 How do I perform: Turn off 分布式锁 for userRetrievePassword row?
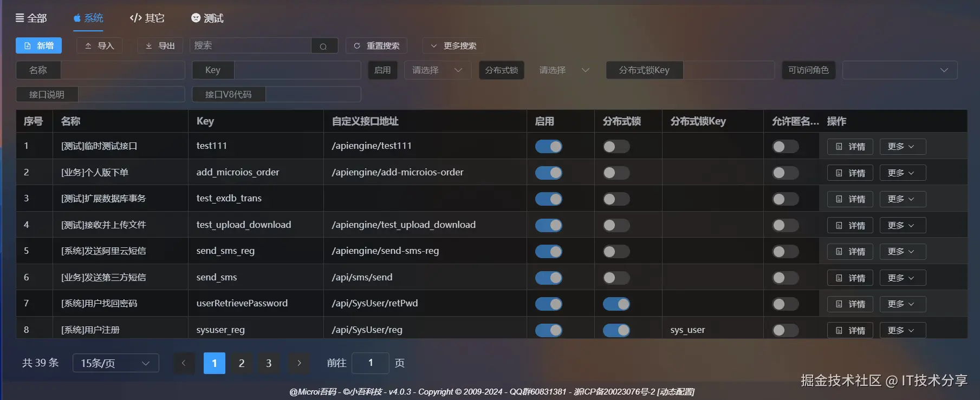click(616, 304)
